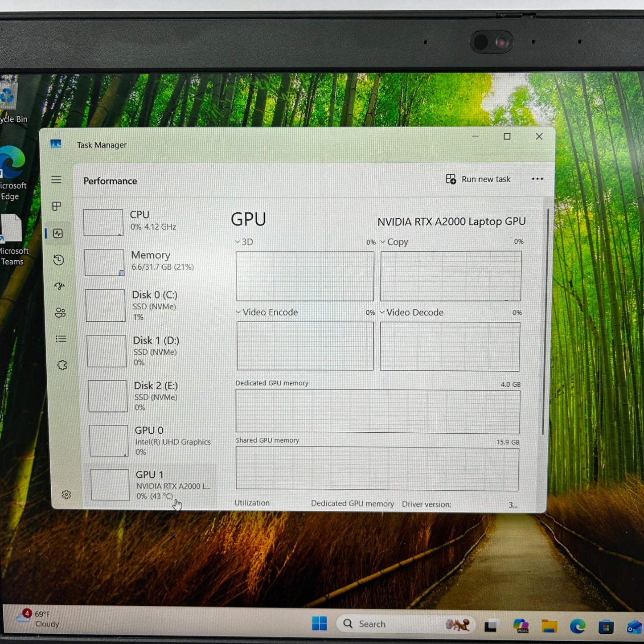Open Task Manager settings

tap(66, 494)
